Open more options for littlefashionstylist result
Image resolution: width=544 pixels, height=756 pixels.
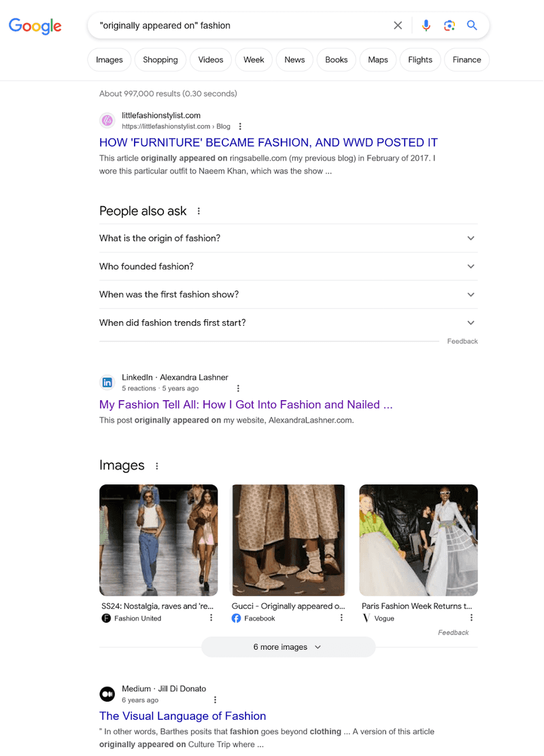click(x=240, y=127)
